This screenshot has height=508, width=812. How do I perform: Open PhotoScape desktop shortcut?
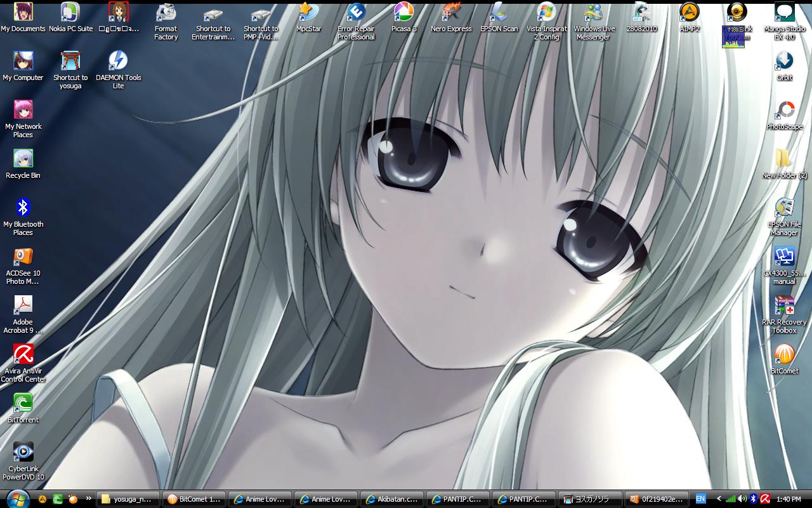coord(785,115)
